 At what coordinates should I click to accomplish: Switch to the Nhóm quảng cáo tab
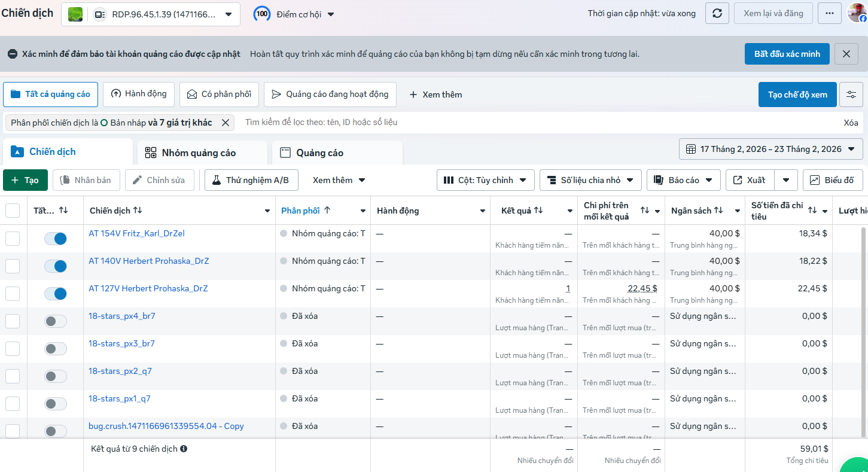coord(202,153)
